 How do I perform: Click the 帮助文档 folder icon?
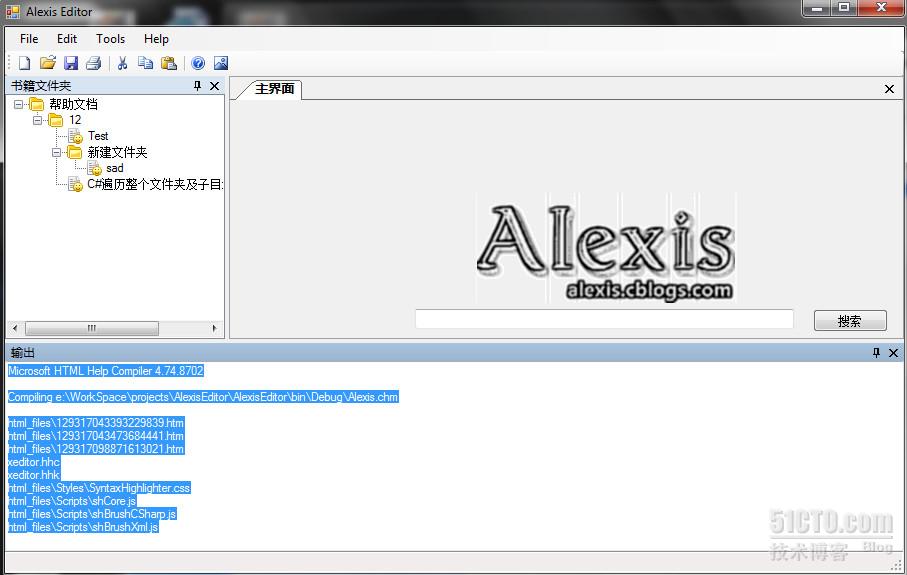coord(36,104)
